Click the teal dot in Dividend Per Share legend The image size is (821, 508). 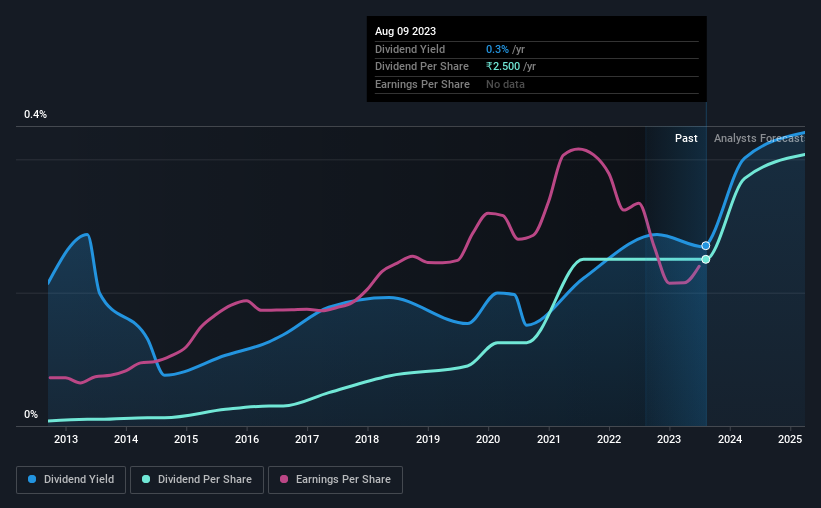(x=146, y=479)
